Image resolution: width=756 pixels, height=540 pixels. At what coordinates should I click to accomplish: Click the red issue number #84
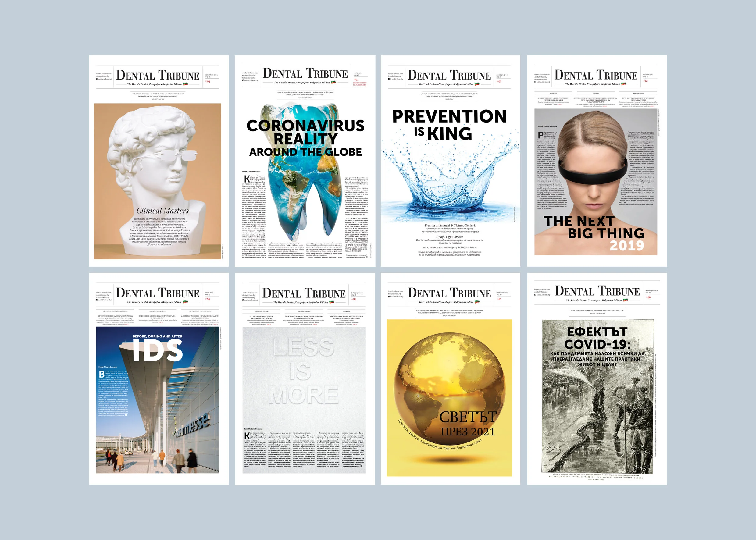point(208,299)
